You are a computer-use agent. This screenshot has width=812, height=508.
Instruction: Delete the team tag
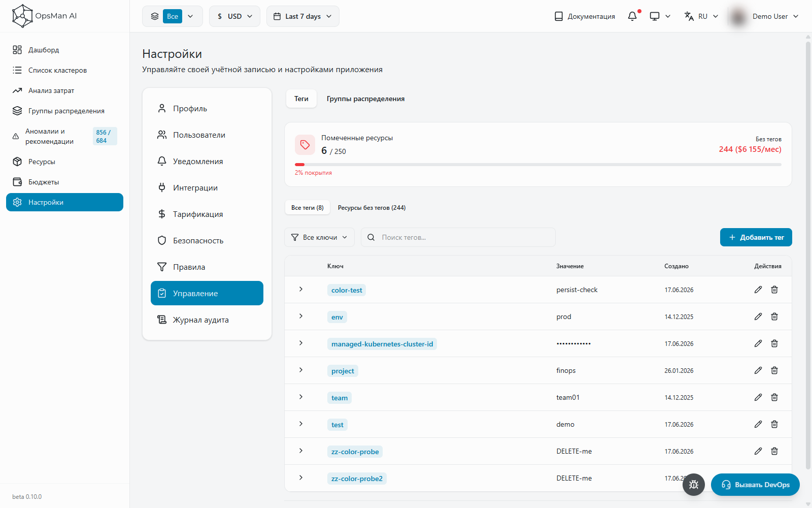[x=774, y=397]
